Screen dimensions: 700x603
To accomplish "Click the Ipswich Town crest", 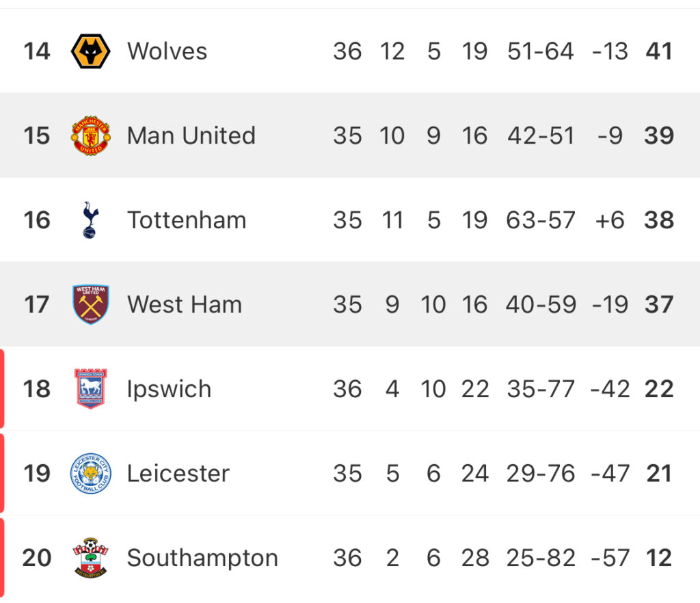I will click(91, 389).
